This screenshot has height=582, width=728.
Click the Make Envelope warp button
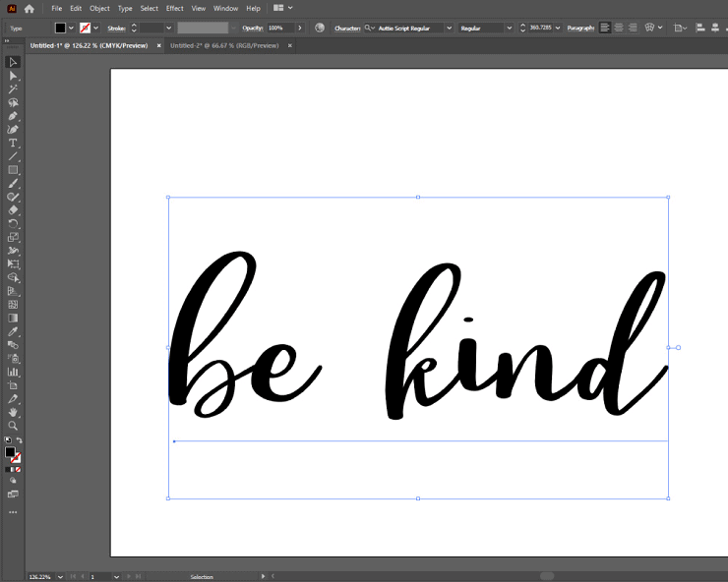(x=649, y=28)
